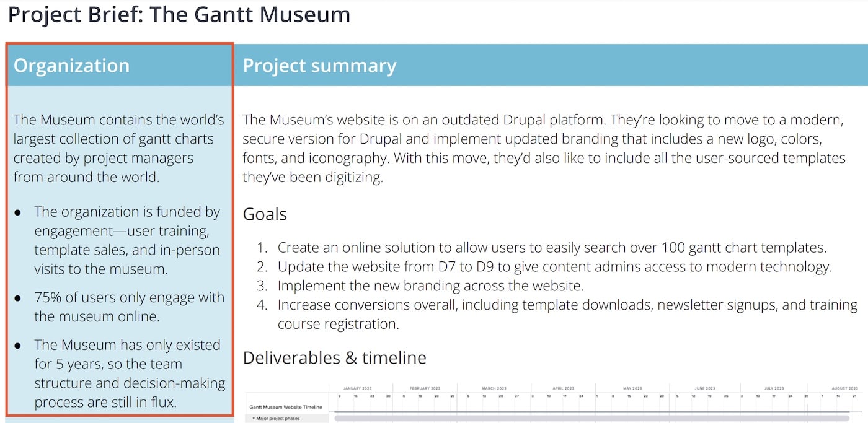Screen dimensions: 868x423
Task: Click the bullet about organization funding
Action: [x=128, y=240]
